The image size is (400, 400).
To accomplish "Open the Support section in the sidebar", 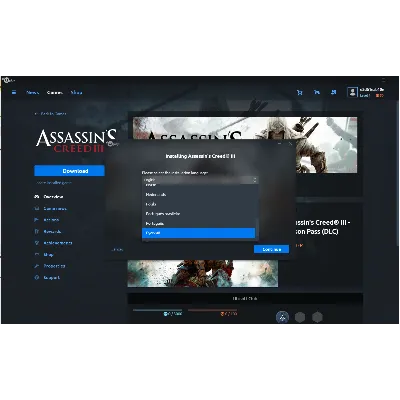I will 52,277.
